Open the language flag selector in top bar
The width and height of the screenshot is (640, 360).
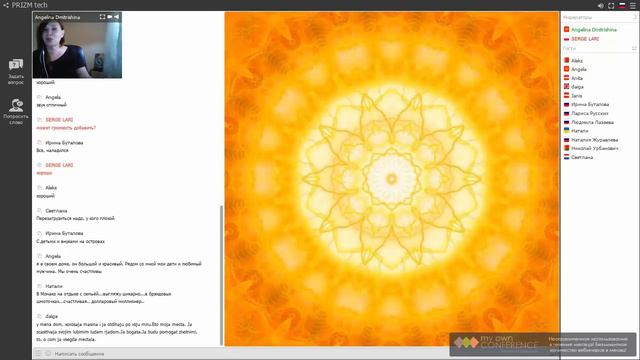click(622, 6)
